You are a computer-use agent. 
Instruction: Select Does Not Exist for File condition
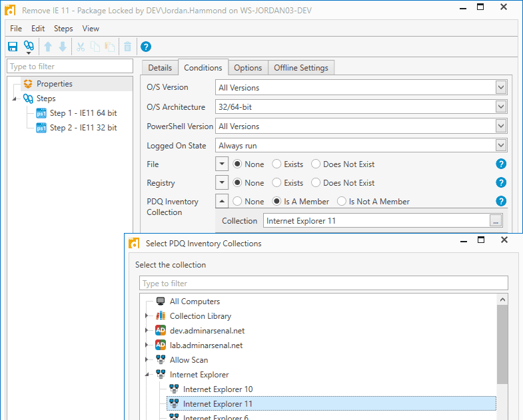(x=316, y=164)
